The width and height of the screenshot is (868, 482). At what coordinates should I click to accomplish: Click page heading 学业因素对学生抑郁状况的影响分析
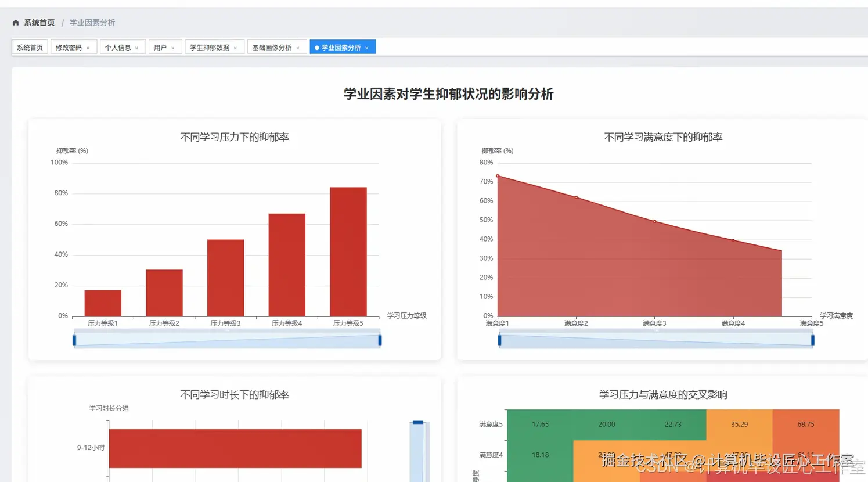(449, 94)
